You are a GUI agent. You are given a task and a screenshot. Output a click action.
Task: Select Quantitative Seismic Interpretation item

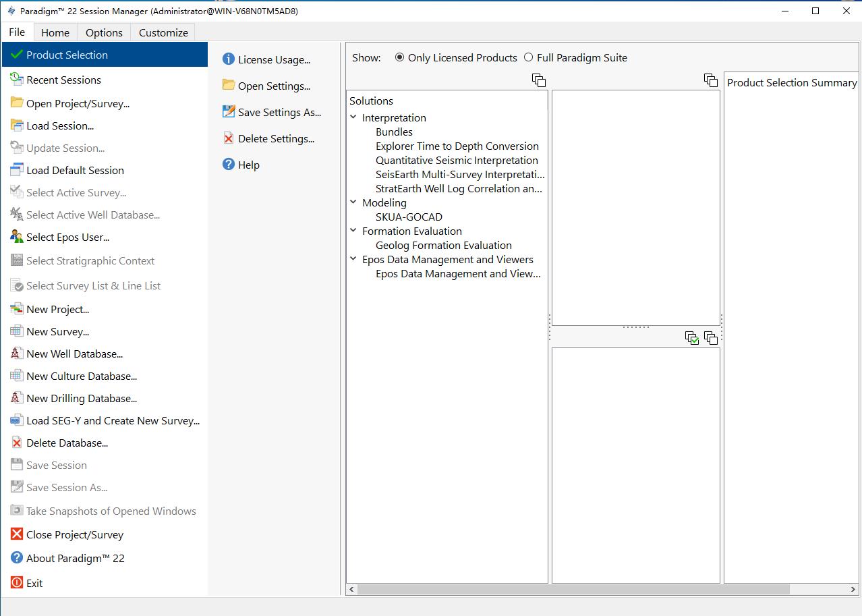[x=457, y=160]
